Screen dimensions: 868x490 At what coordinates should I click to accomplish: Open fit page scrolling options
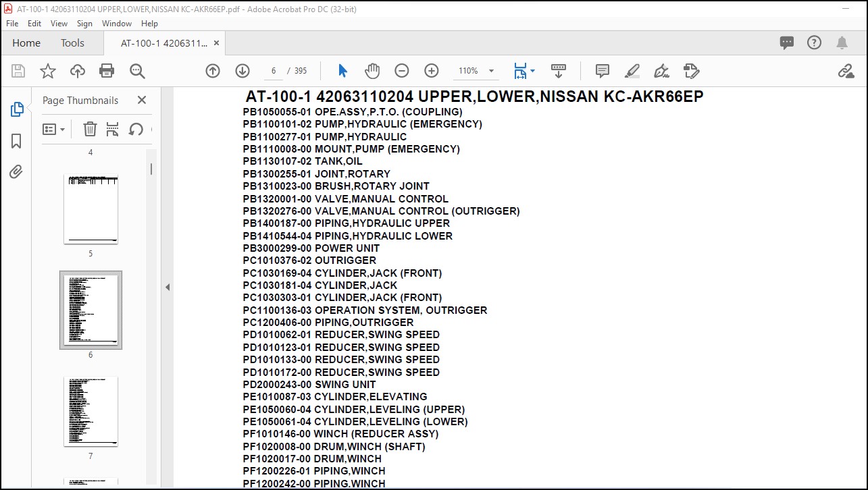coord(524,71)
